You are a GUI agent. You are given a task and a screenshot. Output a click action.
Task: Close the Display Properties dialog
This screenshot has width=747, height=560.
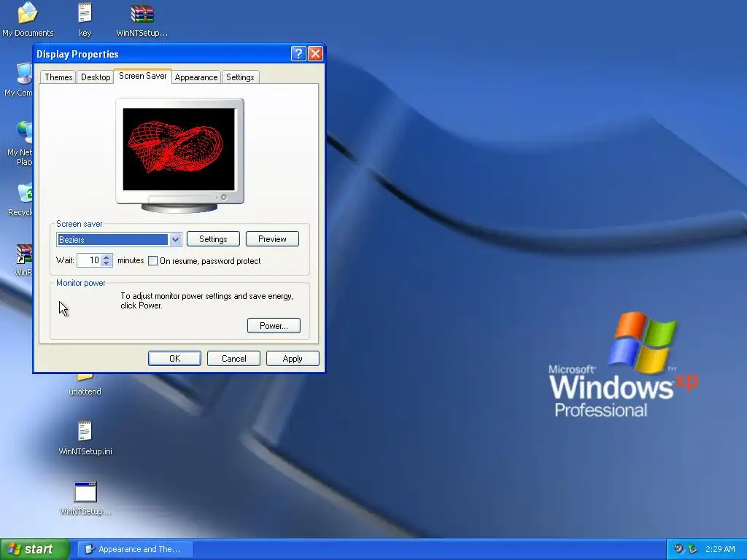pyautogui.click(x=315, y=53)
